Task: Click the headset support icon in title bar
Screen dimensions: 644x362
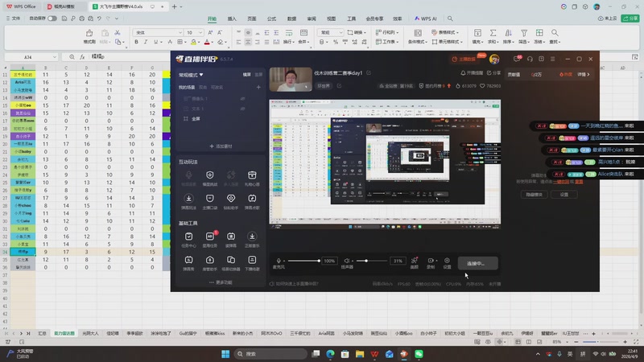Action: point(530,59)
